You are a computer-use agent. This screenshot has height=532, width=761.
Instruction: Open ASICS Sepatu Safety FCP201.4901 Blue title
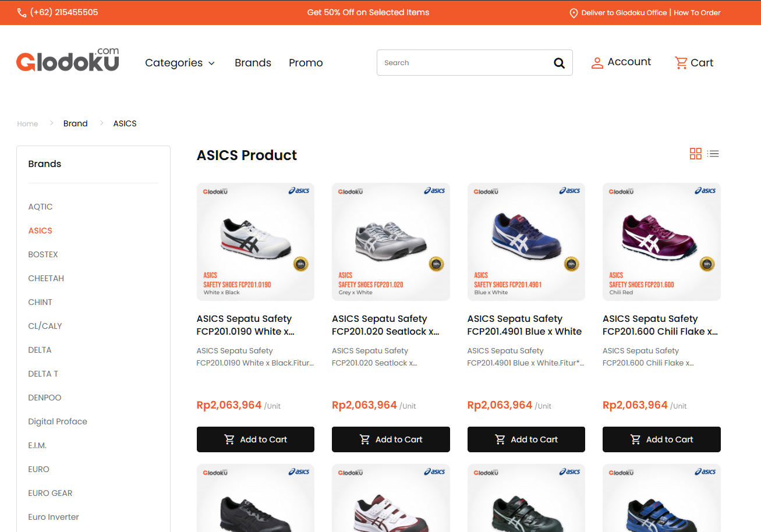[x=525, y=325]
